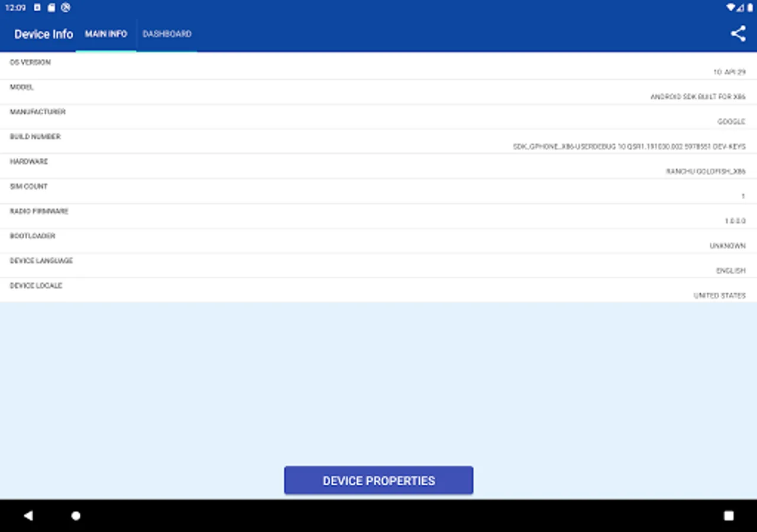This screenshot has width=757, height=532.
Task: Select the DEVICE LANGUAGE label
Action: pos(41,261)
